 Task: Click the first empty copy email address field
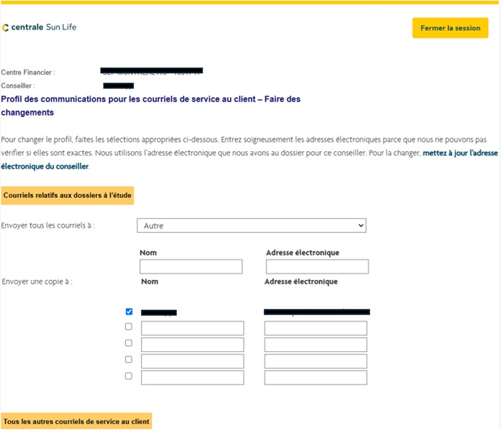(x=315, y=328)
